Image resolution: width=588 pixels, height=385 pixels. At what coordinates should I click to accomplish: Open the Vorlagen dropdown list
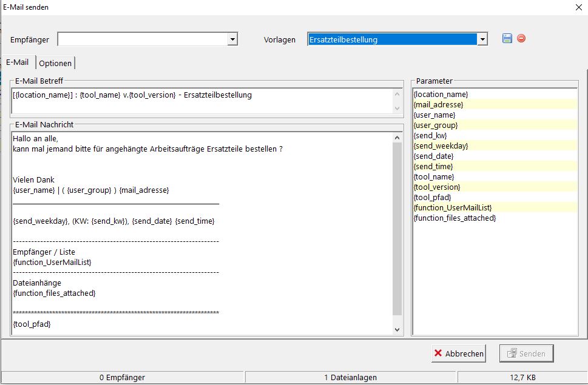(482, 39)
